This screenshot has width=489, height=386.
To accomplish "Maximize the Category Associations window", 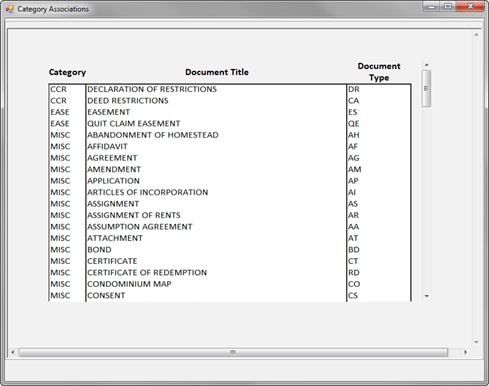I will coord(448,7).
